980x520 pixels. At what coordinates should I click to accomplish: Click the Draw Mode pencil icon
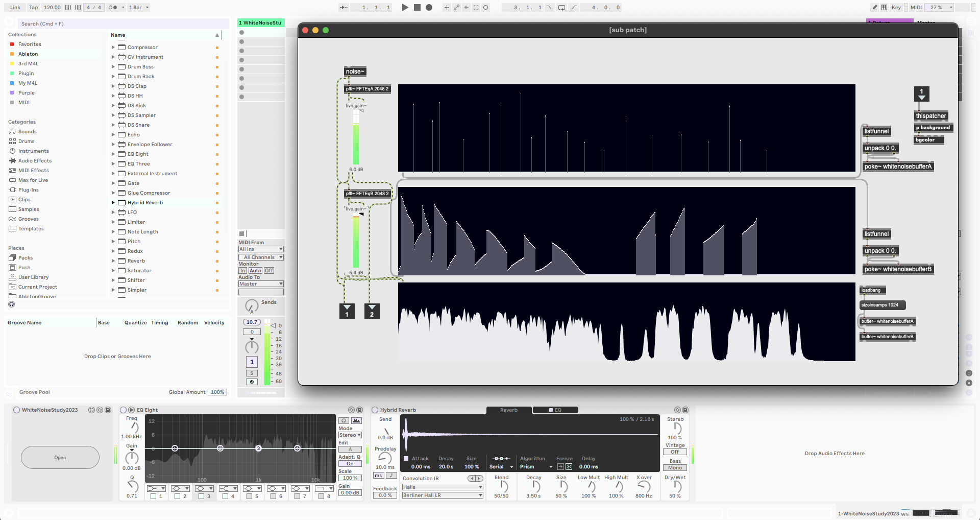(874, 8)
